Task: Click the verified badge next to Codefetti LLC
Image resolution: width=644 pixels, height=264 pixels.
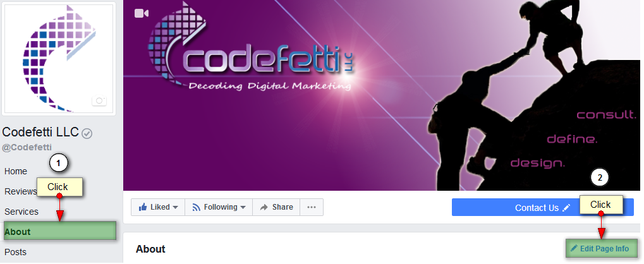Action: pos(87,133)
